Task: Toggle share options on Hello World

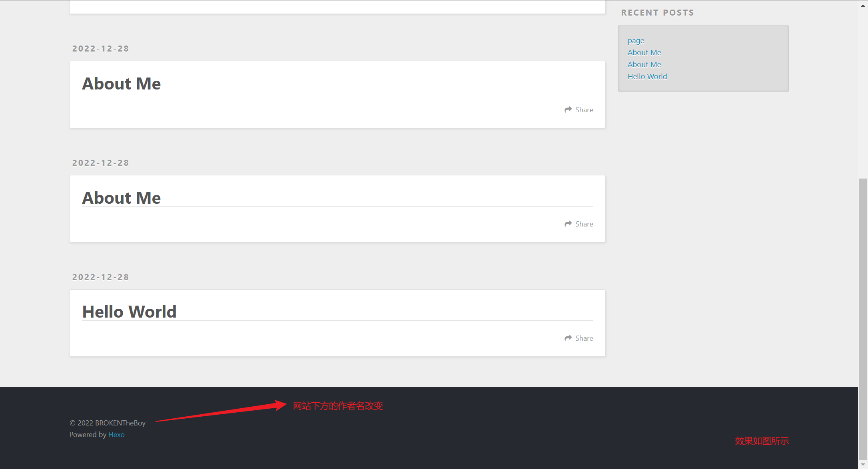Action: (579, 338)
